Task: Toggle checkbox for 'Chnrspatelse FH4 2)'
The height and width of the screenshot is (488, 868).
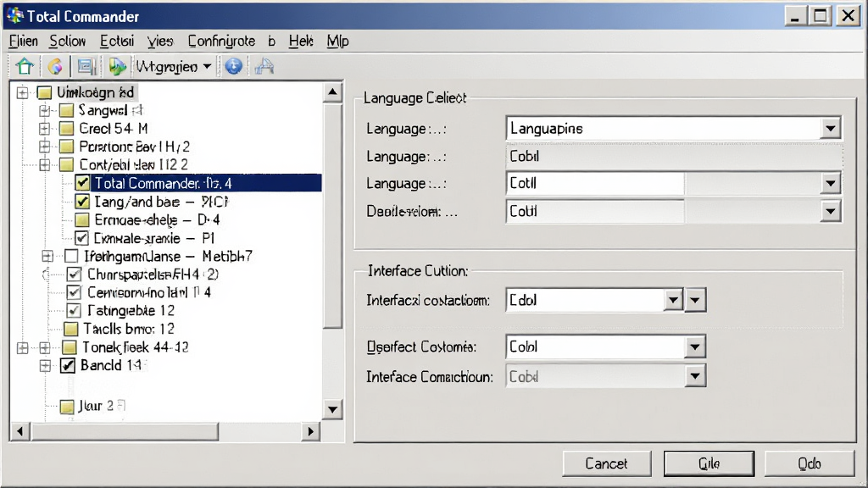Action: [74, 274]
